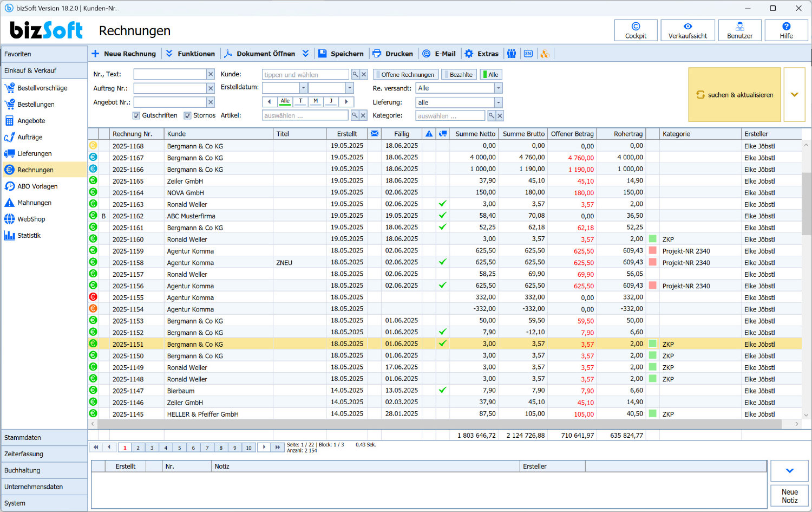Click the Speichern save icon
This screenshot has height=512, width=812.
pyautogui.click(x=322, y=54)
